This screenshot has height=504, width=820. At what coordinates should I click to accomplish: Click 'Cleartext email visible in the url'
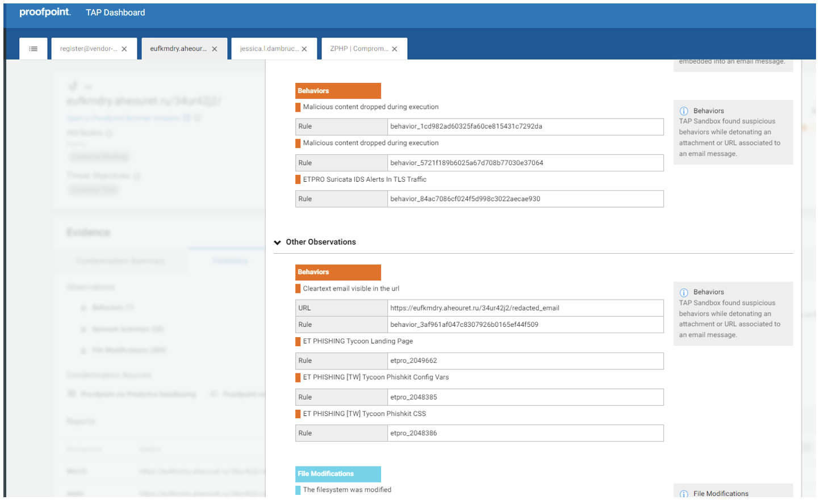click(351, 289)
